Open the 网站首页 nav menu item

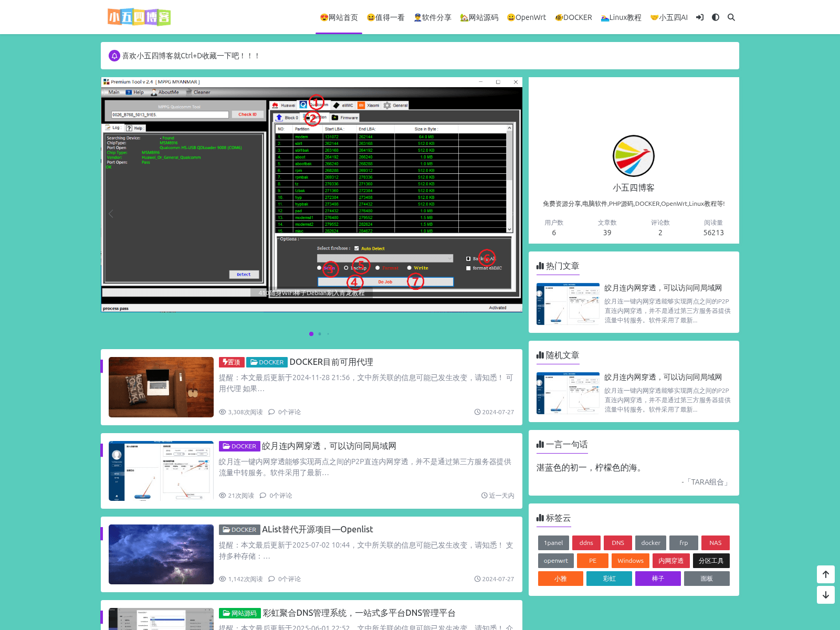[x=339, y=17]
